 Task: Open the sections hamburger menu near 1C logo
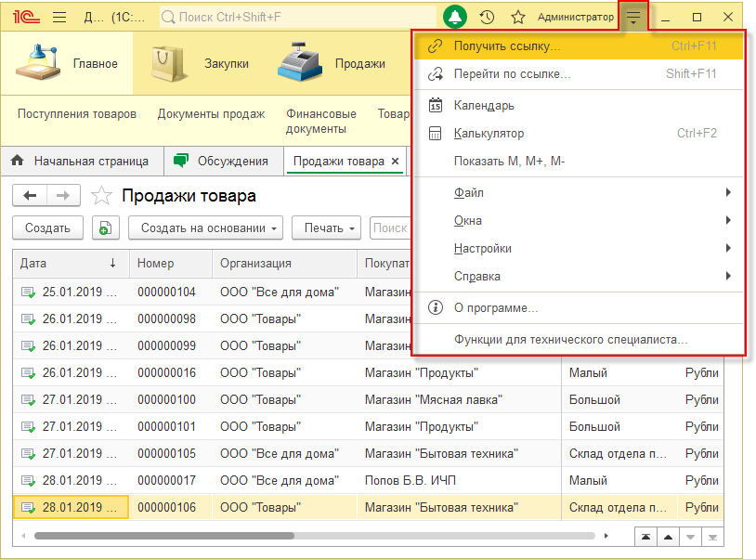59,17
